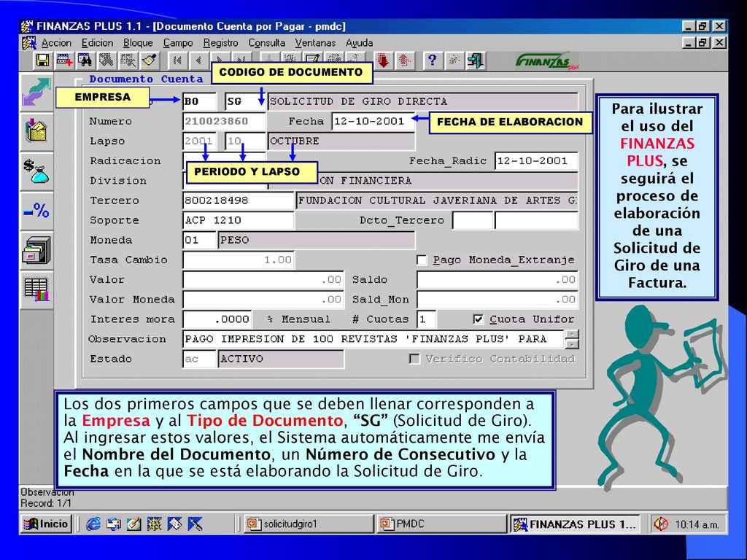Click the Tercero field 800218498
The width and height of the screenshot is (747, 560).
click(x=239, y=201)
